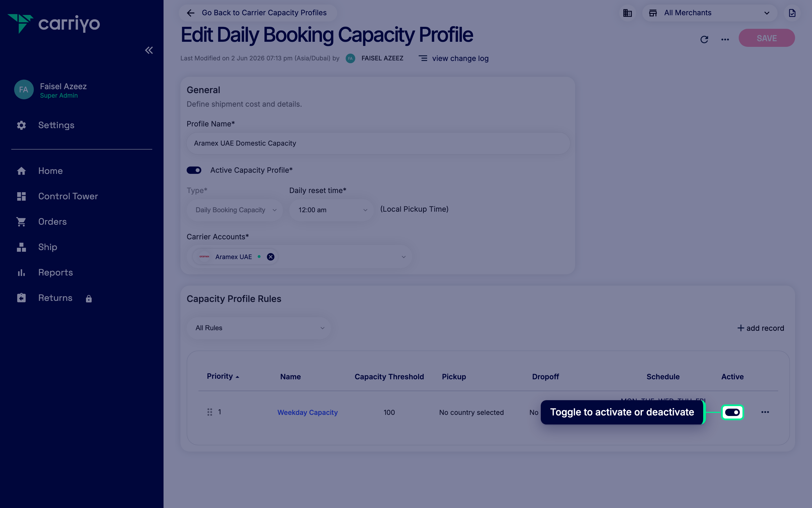Open Reports in sidebar
The image size is (812, 508).
55,272
